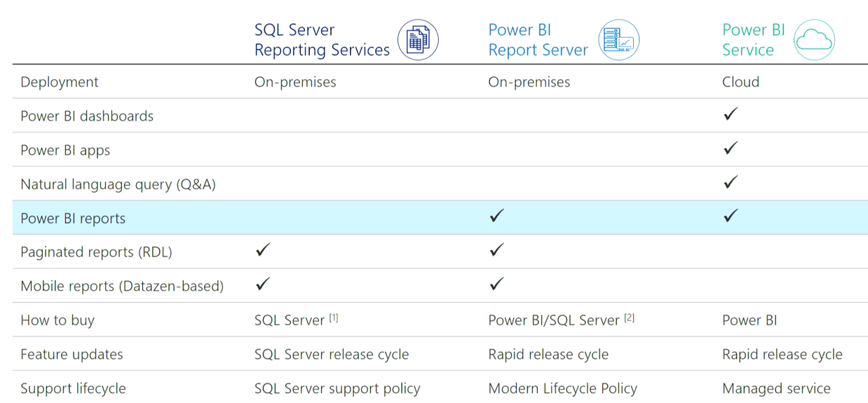Click the Power BI Report Server icon
868x403 pixels.
[x=618, y=39]
